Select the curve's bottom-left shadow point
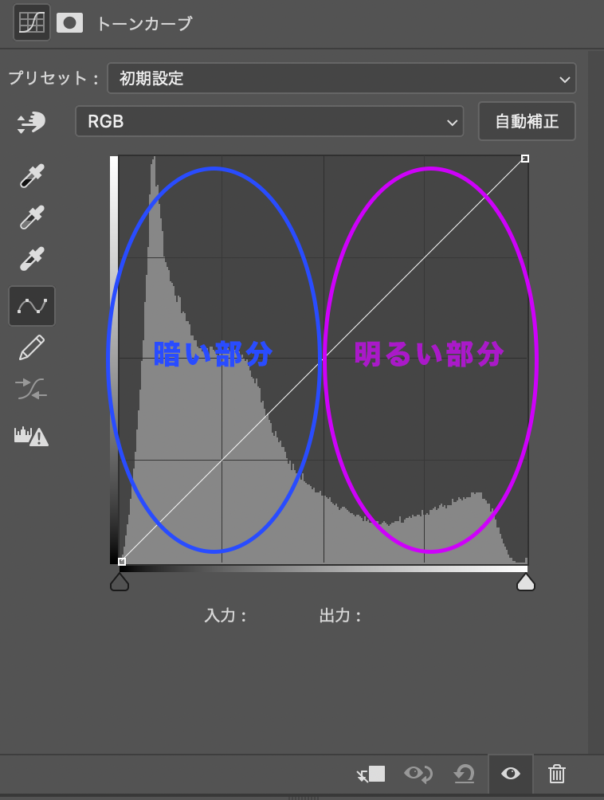This screenshot has height=800, width=604. click(121, 562)
